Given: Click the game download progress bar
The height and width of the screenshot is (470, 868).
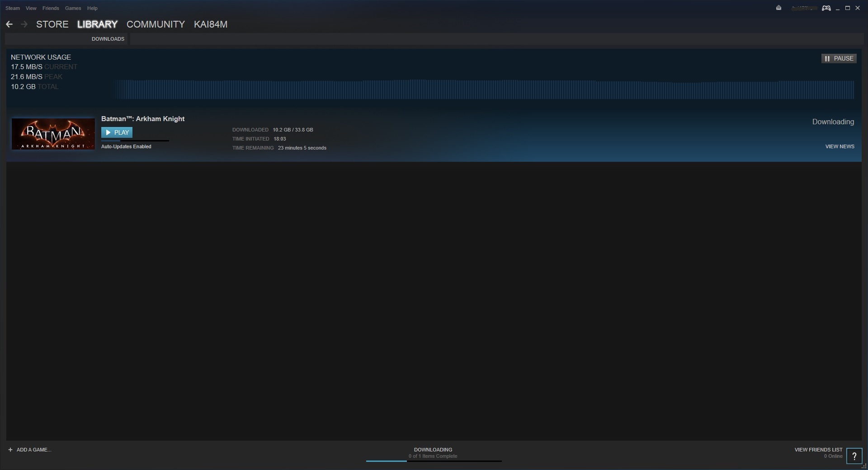Looking at the screenshot, I should [135, 141].
